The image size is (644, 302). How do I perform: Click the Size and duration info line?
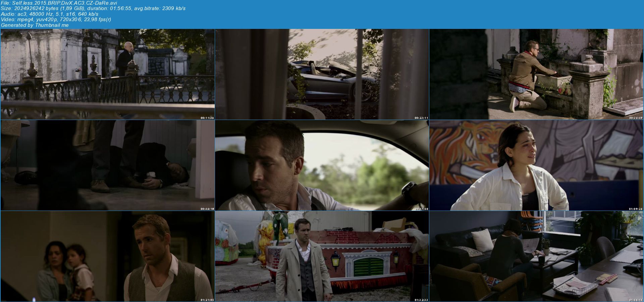point(93,8)
